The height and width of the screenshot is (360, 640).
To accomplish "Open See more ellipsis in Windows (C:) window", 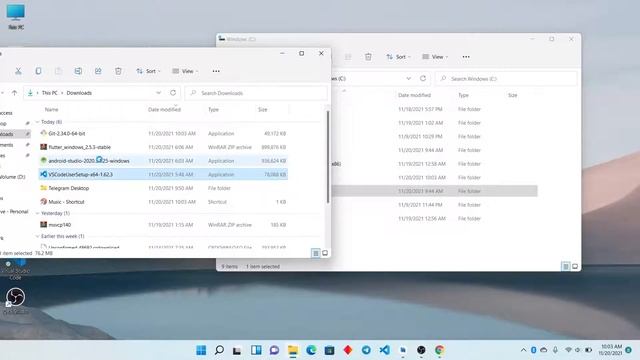I will tap(466, 57).
